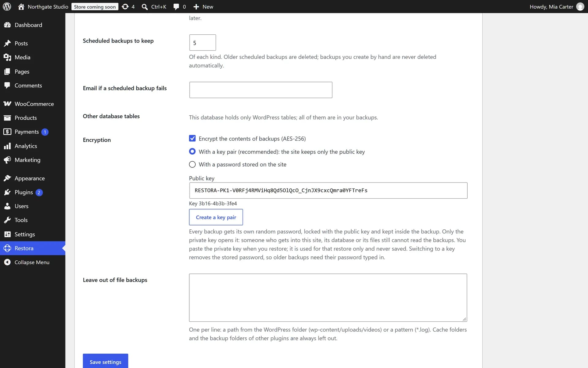588x368 pixels.
Task: Click the Public key label
Action: (x=202, y=178)
